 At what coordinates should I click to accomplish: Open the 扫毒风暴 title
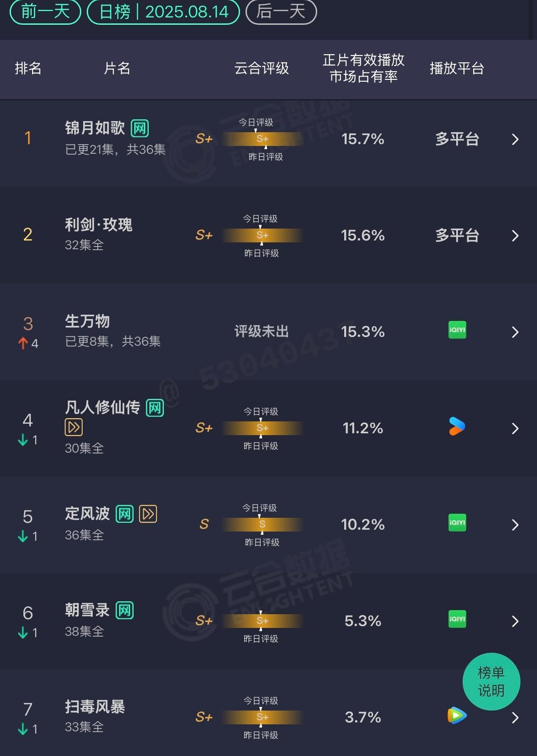pyautogui.click(x=95, y=707)
